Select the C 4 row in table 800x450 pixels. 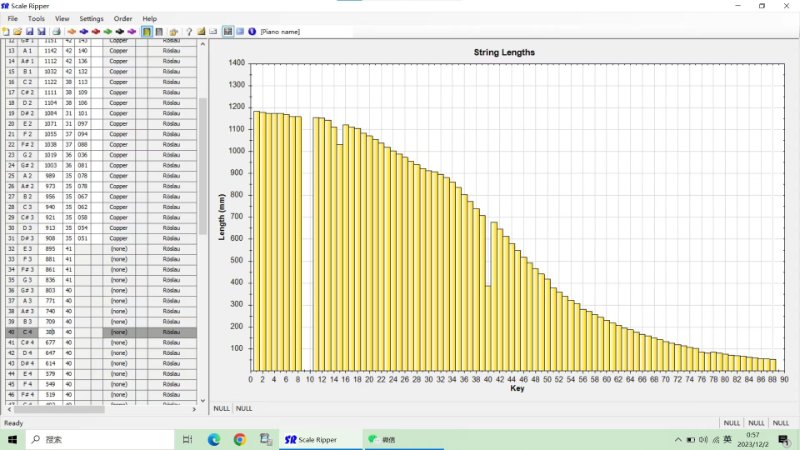[27, 332]
